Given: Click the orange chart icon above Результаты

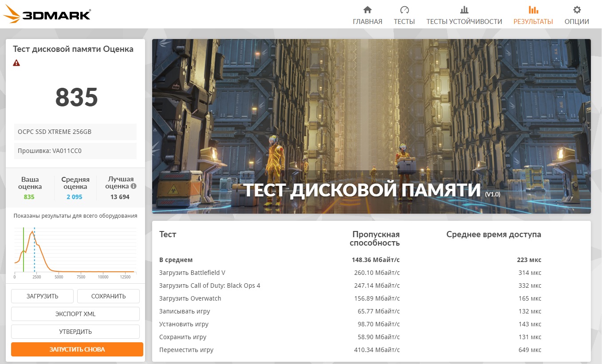Looking at the screenshot, I should pos(533,10).
